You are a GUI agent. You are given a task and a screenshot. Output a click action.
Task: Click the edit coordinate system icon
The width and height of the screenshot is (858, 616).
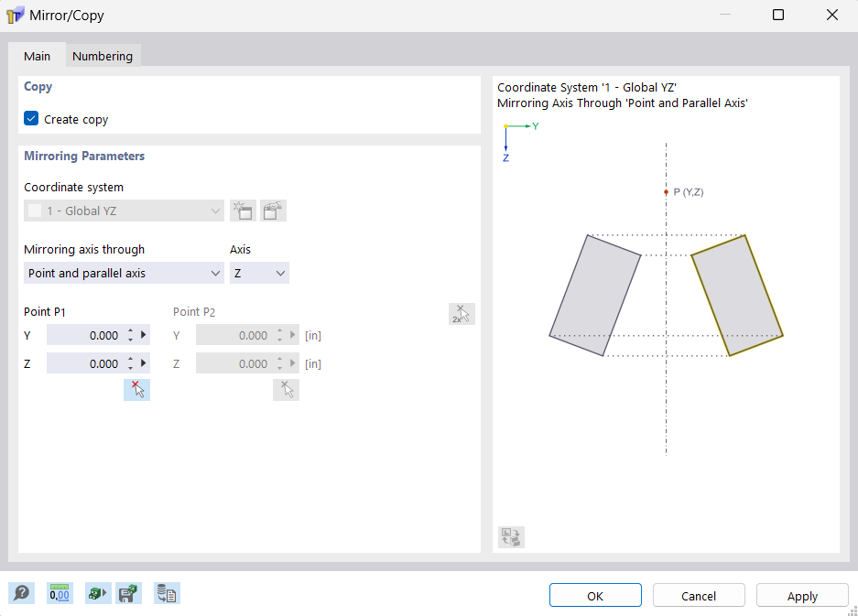273,210
